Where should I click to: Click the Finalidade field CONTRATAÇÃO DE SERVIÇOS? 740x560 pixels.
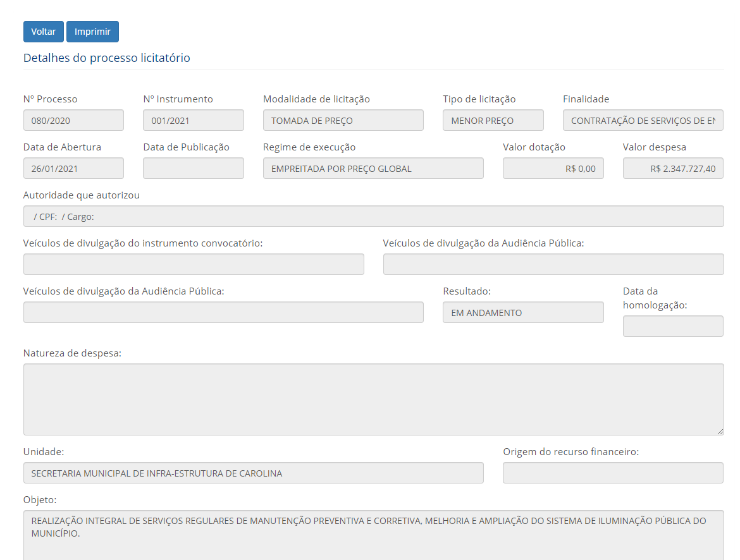[x=643, y=120]
